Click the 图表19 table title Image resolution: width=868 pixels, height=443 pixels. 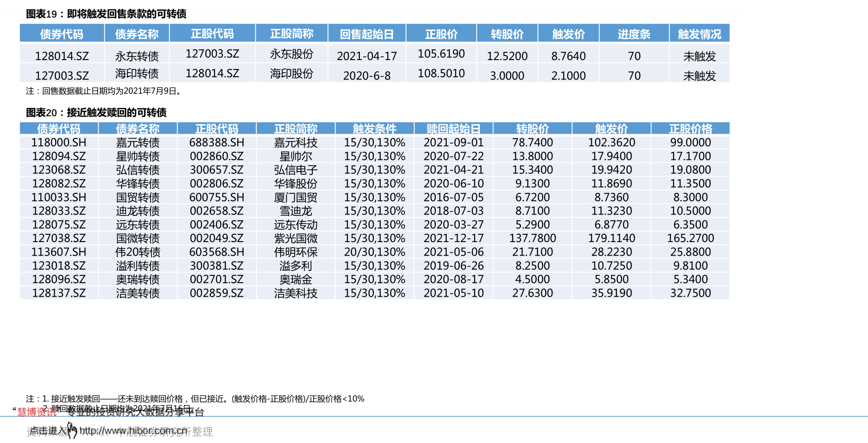point(106,14)
